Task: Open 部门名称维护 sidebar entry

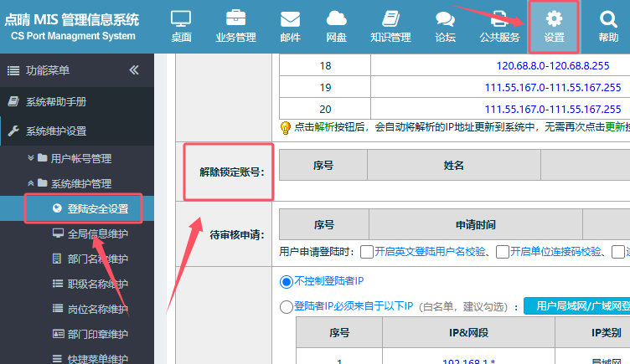Action: click(x=97, y=259)
